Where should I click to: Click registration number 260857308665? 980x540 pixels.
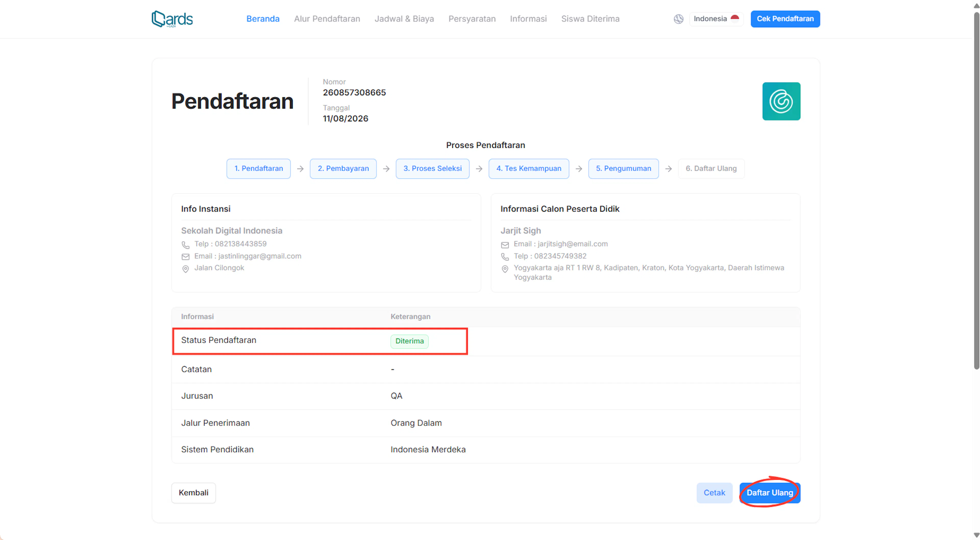354,92
